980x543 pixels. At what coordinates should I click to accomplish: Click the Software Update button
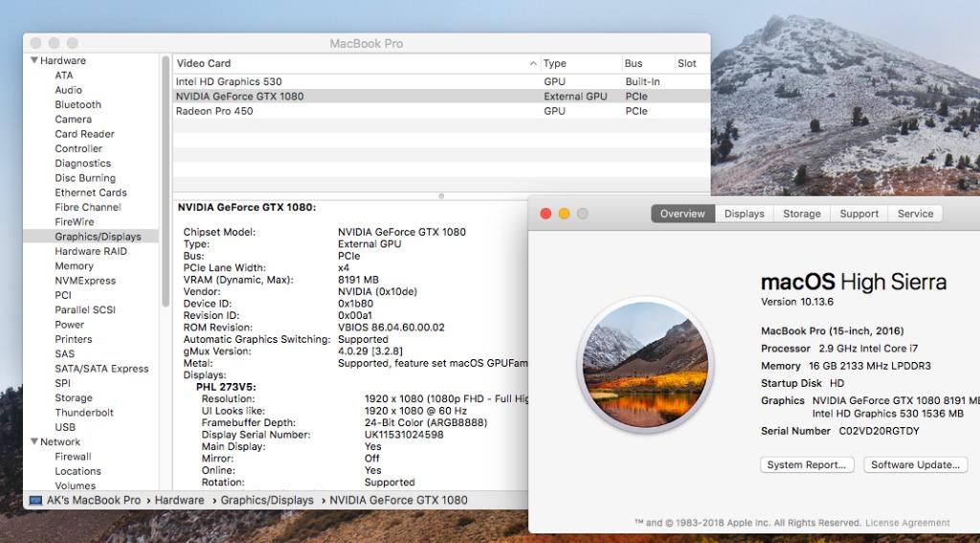click(x=916, y=464)
